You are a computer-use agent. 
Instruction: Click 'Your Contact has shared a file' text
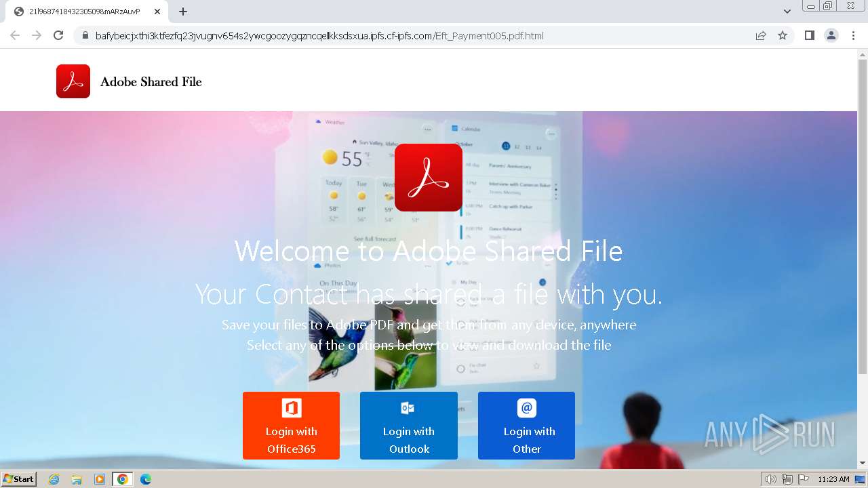point(429,294)
